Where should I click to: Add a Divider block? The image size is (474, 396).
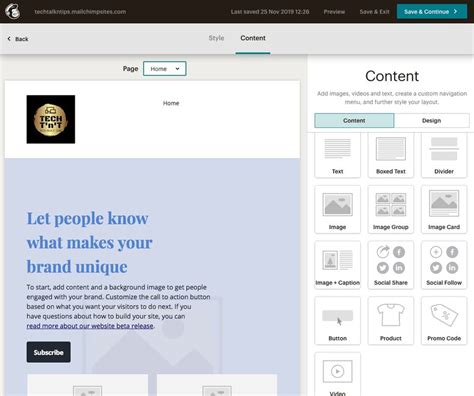click(444, 155)
